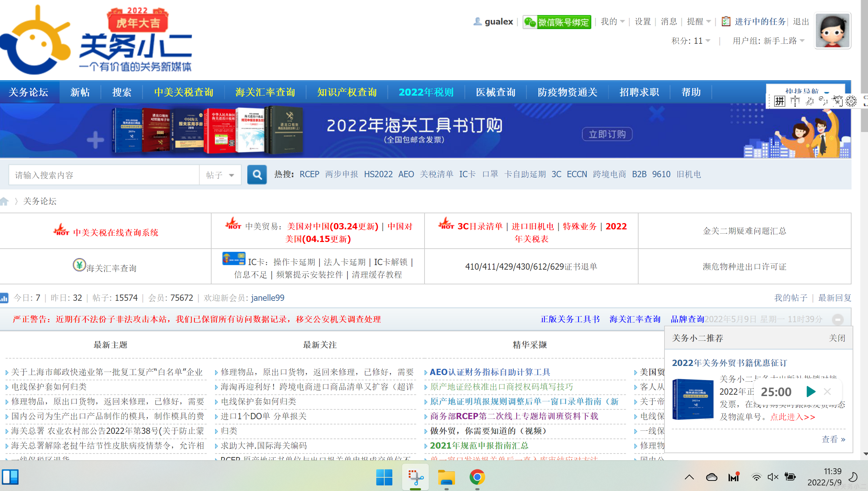This screenshot has width=868, height=491.
Task: Open Windows Start menu
Action: pyautogui.click(x=384, y=477)
